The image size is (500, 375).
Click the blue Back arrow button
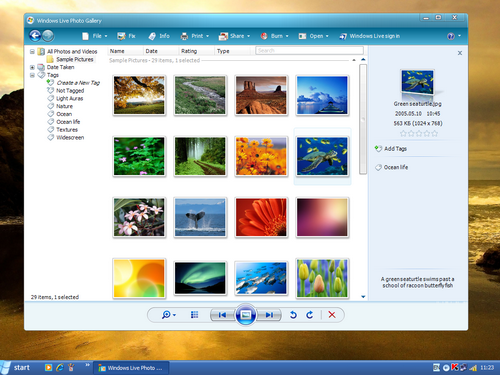point(35,36)
